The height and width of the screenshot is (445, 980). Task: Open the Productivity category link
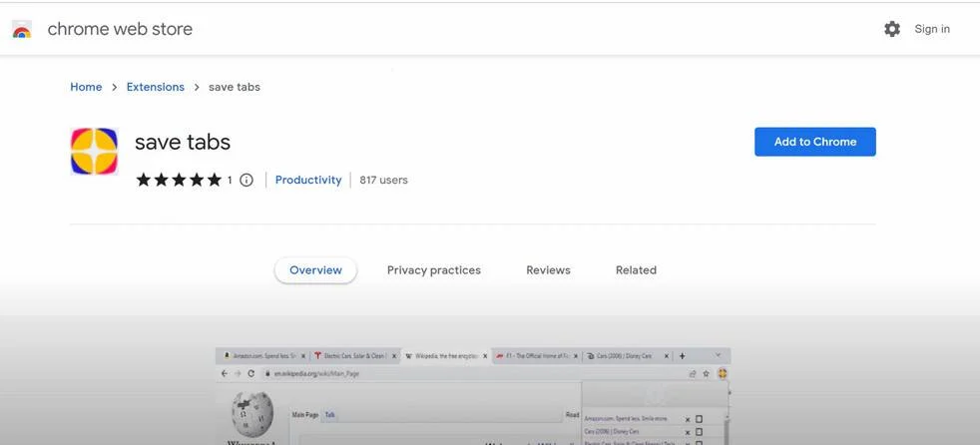tap(308, 180)
